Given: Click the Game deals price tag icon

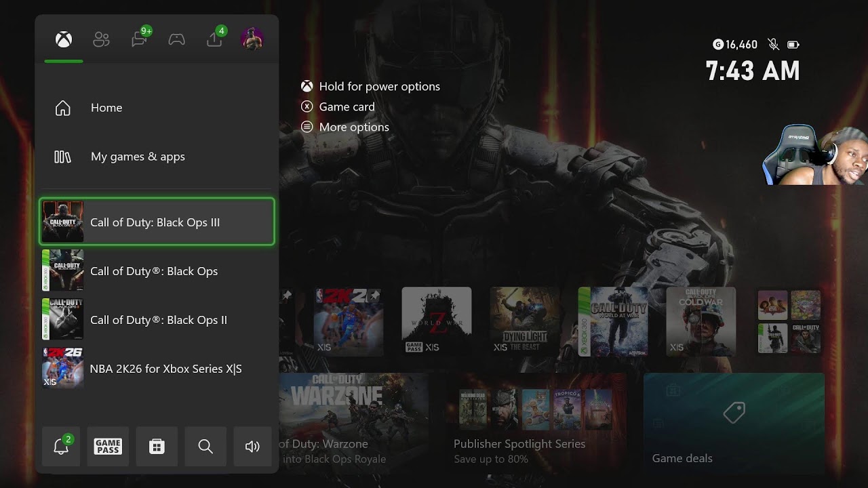Looking at the screenshot, I should pos(734,412).
